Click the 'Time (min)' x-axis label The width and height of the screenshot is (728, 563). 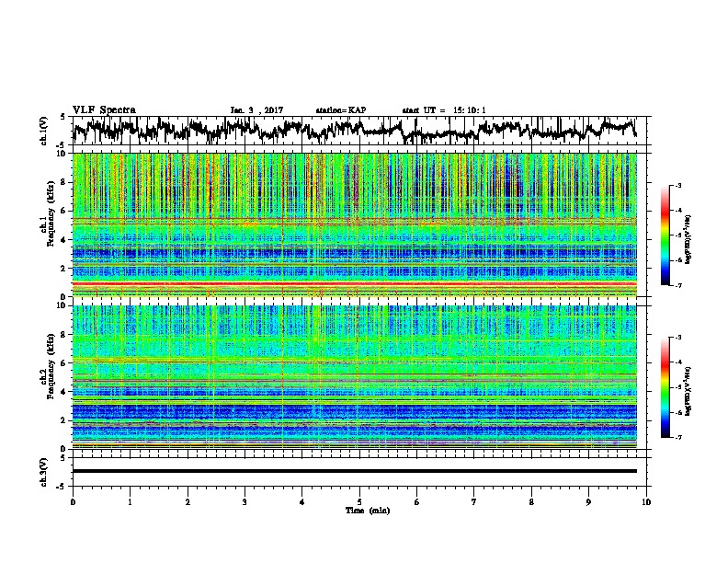click(x=368, y=511)
